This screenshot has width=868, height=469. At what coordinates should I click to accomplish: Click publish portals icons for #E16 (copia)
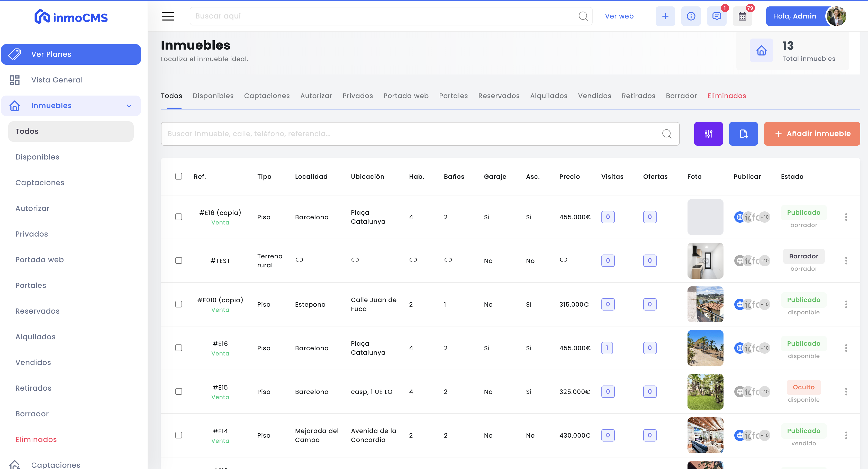point(752,217)
